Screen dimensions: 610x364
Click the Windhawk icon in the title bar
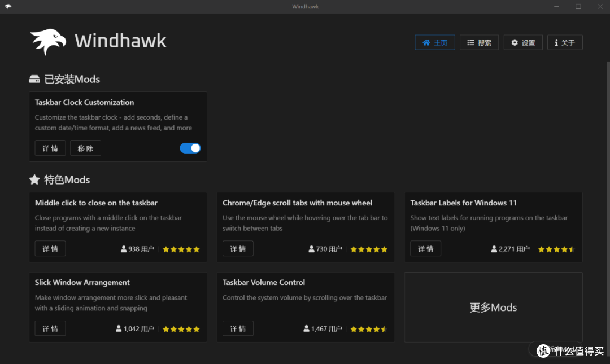[8, 6]
